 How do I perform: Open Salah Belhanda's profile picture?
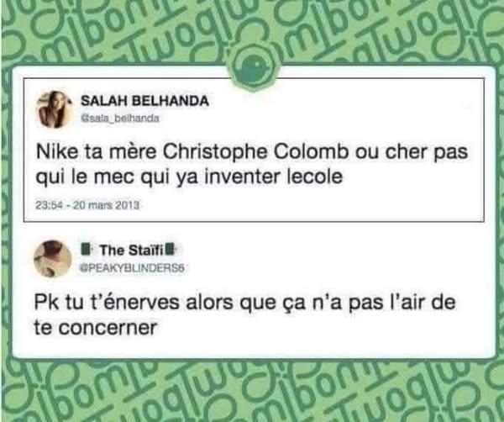(54, 109)
